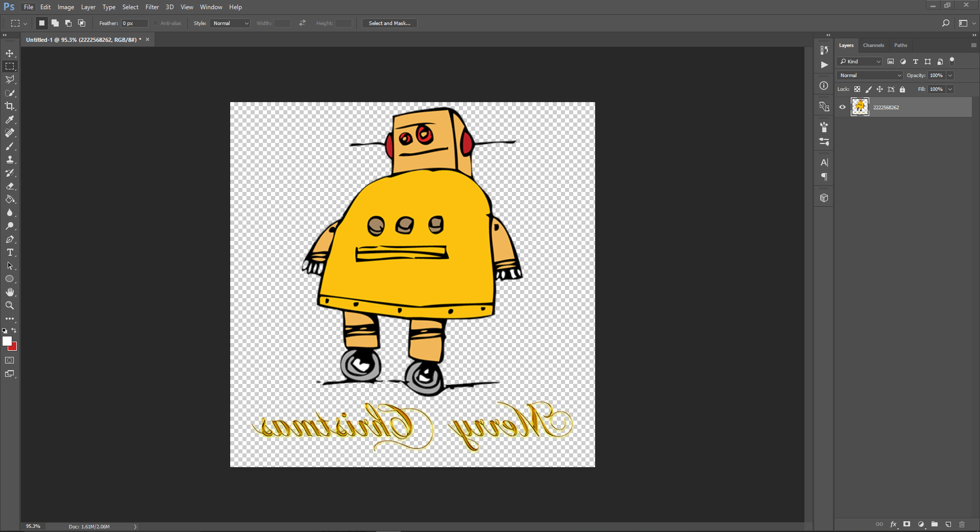Switch to the Paths tab
This screenshot has height=532, width=980.
pyautogui.click(x=900, y=45)
